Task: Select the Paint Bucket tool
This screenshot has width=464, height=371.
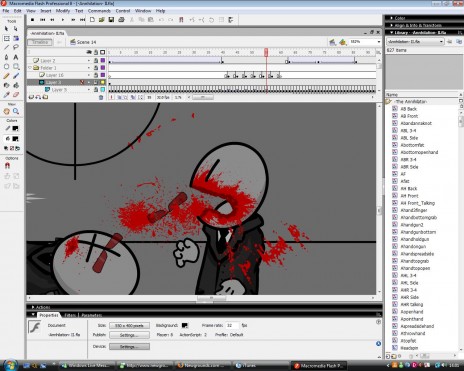Action: click(x=16, y=85)
